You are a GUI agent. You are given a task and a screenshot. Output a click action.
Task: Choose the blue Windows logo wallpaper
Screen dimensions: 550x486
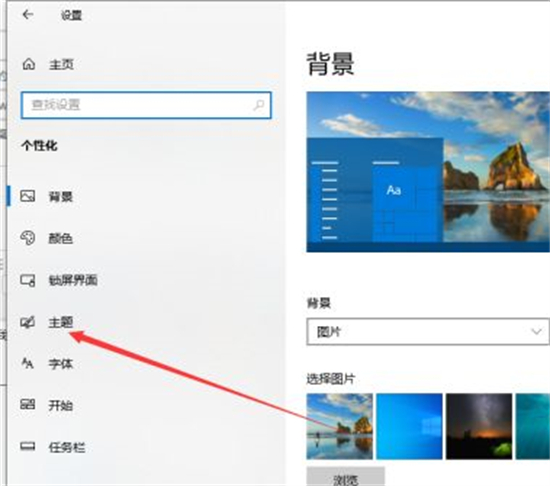click(409, 426)
